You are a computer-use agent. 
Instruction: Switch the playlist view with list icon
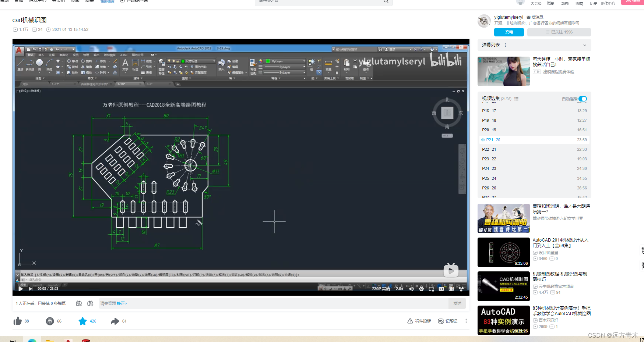click(x=516, y=99)
